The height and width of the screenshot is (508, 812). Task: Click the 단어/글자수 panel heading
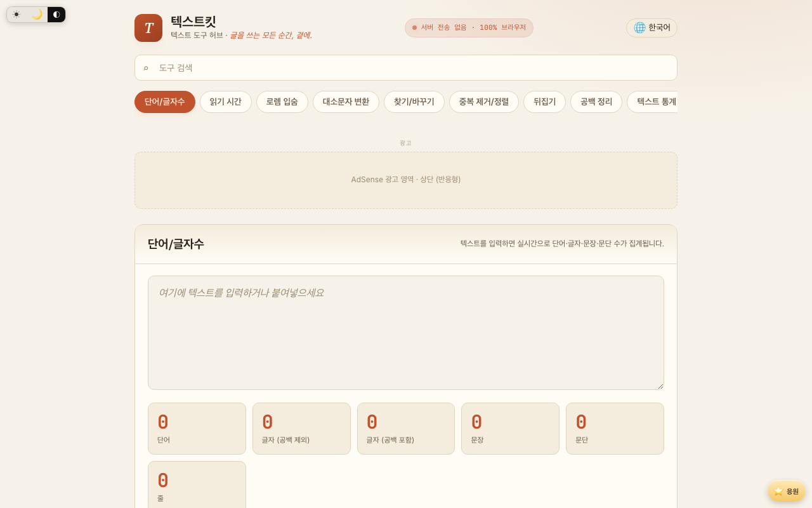click(176, 244)
